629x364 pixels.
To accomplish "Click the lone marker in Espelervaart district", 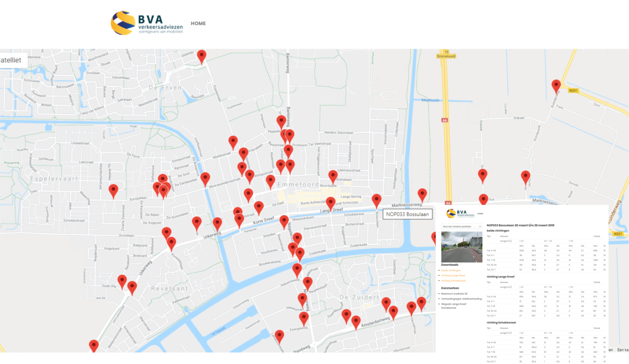I will coord(113,191).
